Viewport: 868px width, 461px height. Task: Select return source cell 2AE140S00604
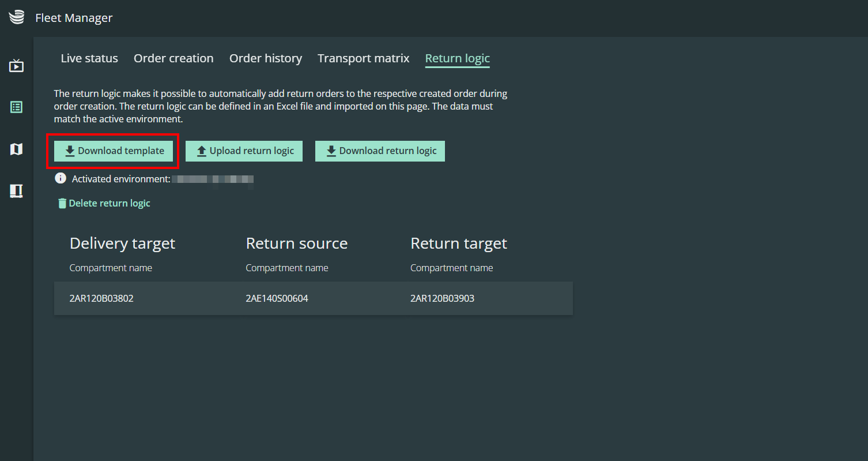277,298
